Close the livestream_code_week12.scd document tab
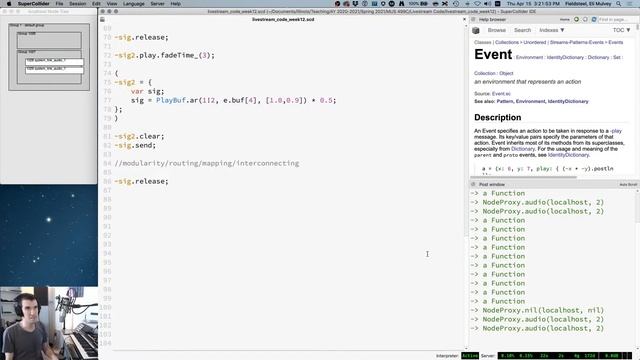The width and height of the screenshot is (640, 360). pyautogui.click(x=464, y=20)
